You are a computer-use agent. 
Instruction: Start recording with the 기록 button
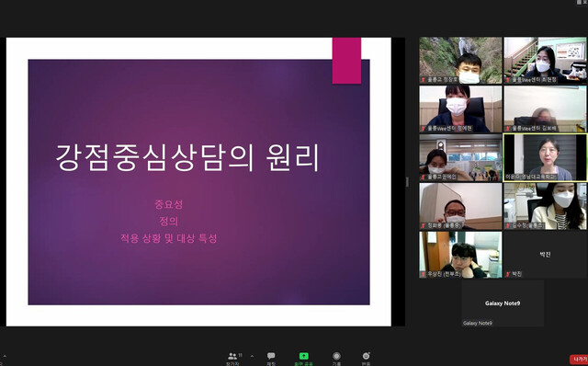[336, 358]
